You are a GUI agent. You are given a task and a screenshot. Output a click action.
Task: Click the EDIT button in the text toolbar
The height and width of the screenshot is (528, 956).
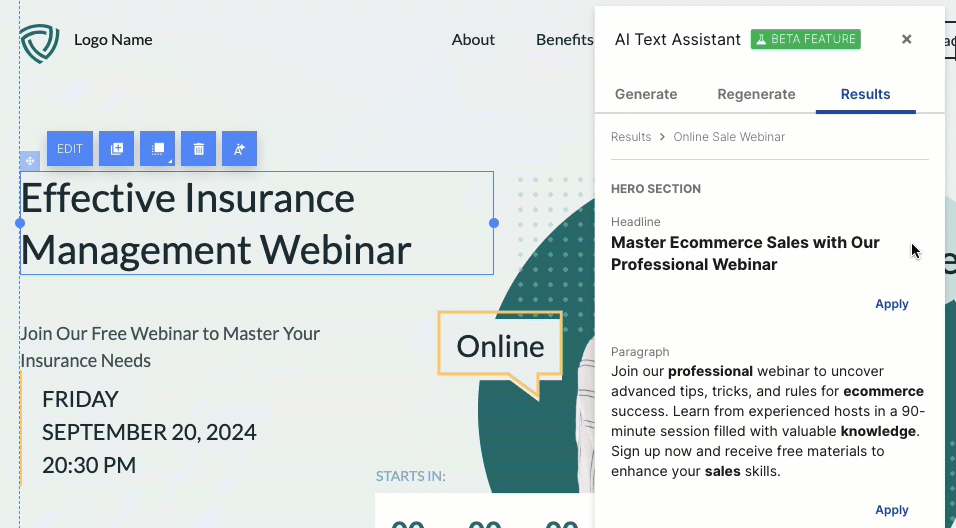70,149
